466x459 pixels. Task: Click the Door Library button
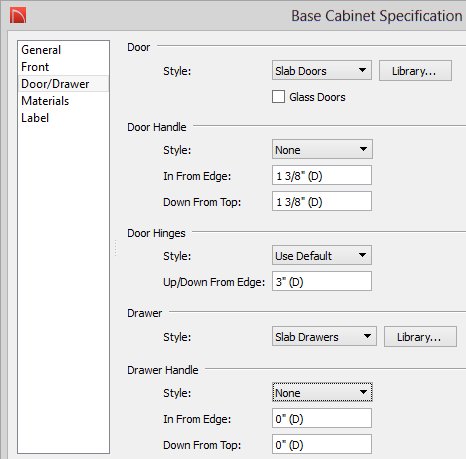pyautogui.click(x=415, y=71)
